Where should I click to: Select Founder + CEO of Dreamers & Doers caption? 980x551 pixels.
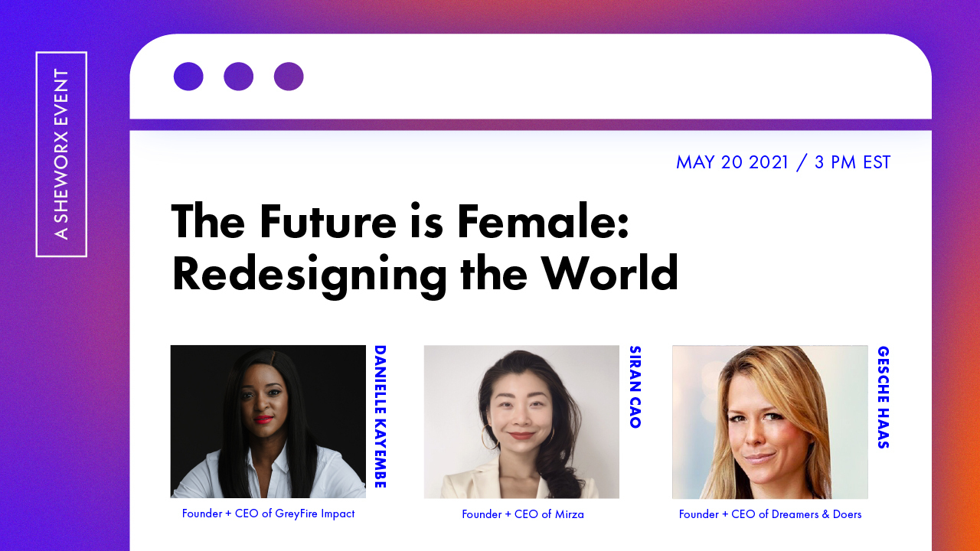point(770,514)
